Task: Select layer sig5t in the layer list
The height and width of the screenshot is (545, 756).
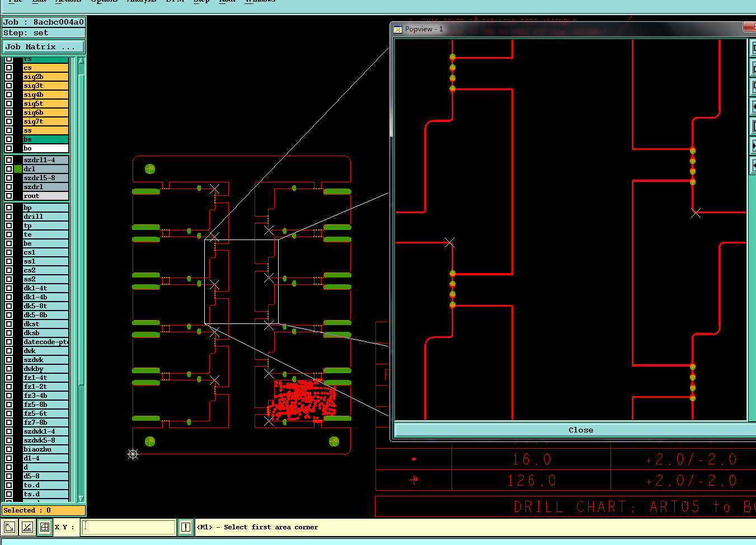Action: [45, 104]
